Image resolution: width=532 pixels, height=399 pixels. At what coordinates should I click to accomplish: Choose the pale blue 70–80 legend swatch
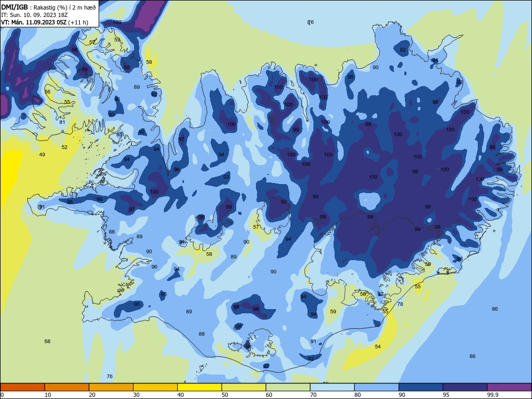[332, 387]
